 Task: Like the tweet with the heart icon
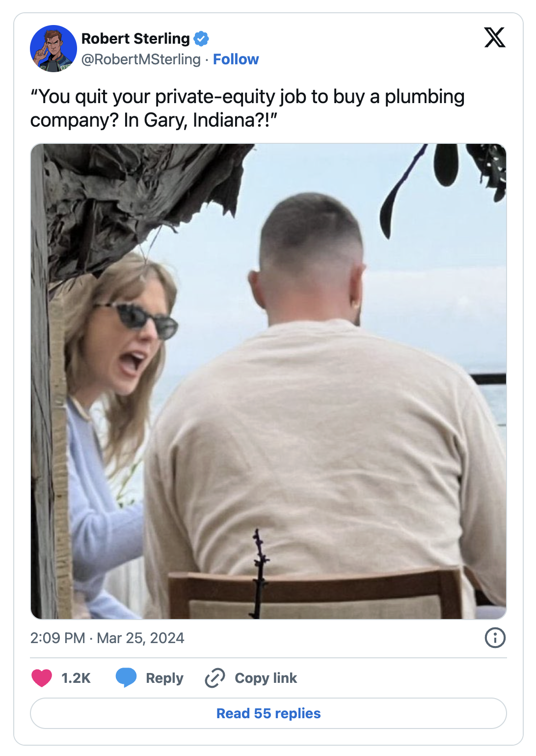click(42, 678)
